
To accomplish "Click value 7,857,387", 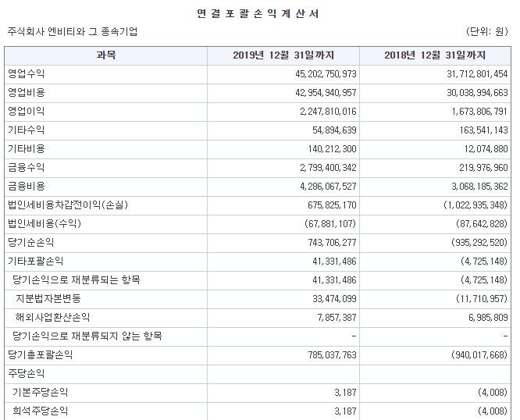I will [x=337, y=317].
